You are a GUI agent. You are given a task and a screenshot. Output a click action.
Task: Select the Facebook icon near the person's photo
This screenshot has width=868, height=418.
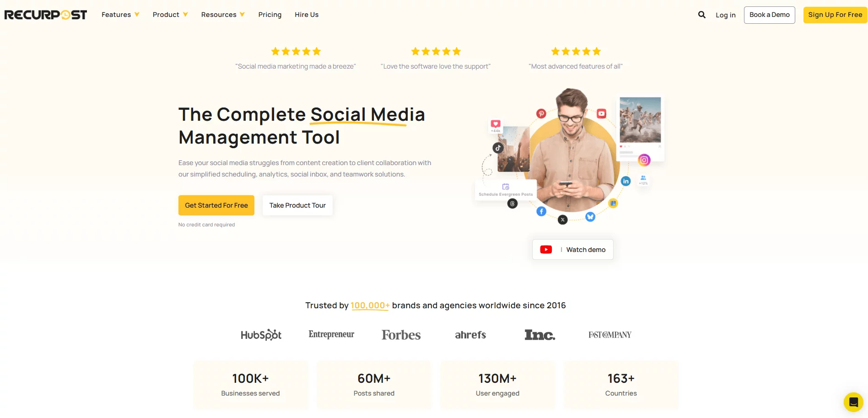click(541, 211)
